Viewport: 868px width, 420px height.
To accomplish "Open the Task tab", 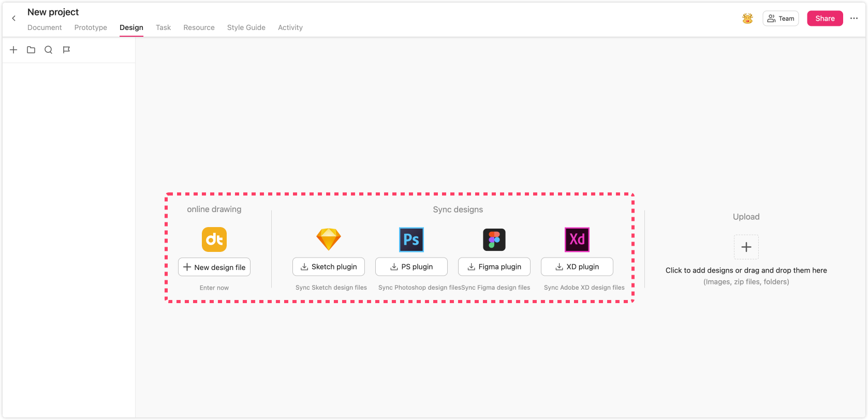I will click(x=163, y=27).
